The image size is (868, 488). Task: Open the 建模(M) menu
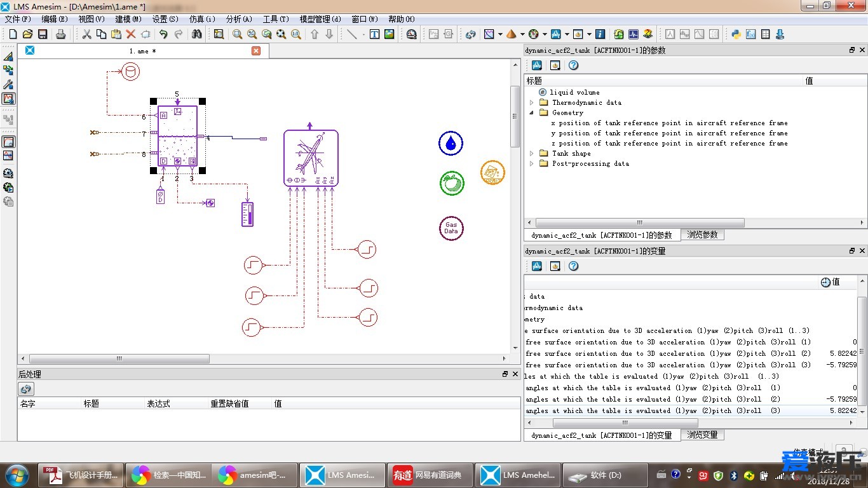[128, 19]
